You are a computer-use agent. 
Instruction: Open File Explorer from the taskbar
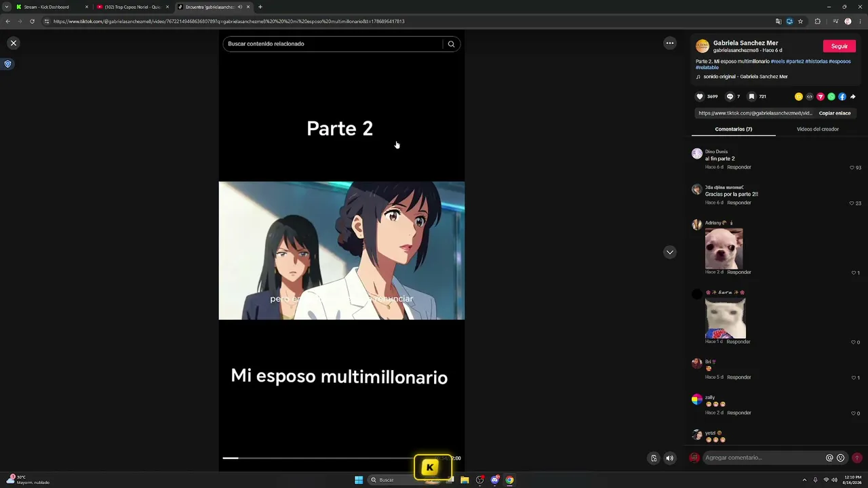click(x=465, y=480)
